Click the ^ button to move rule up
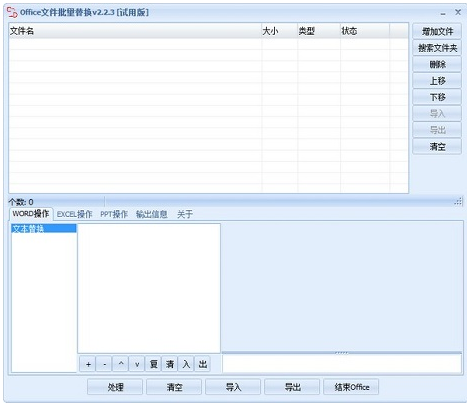The width and height of the screenshot is (467, 404). click(121, 364)
